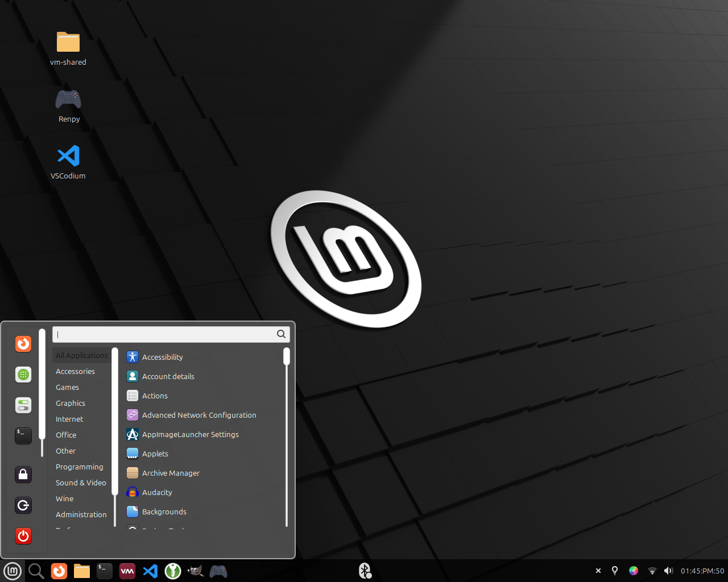Screen dimensions: 728x582
Task: Click the X icon in the system tray
Action: pos(598,571)
